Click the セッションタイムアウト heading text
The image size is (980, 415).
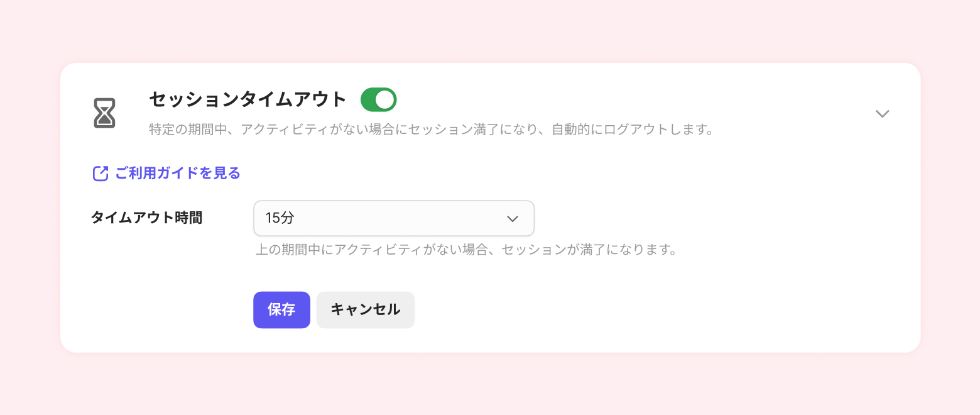(248, 99)
